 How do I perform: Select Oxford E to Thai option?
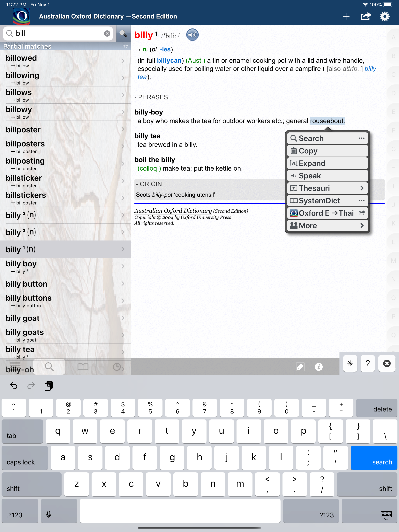[x=327, y=213]
